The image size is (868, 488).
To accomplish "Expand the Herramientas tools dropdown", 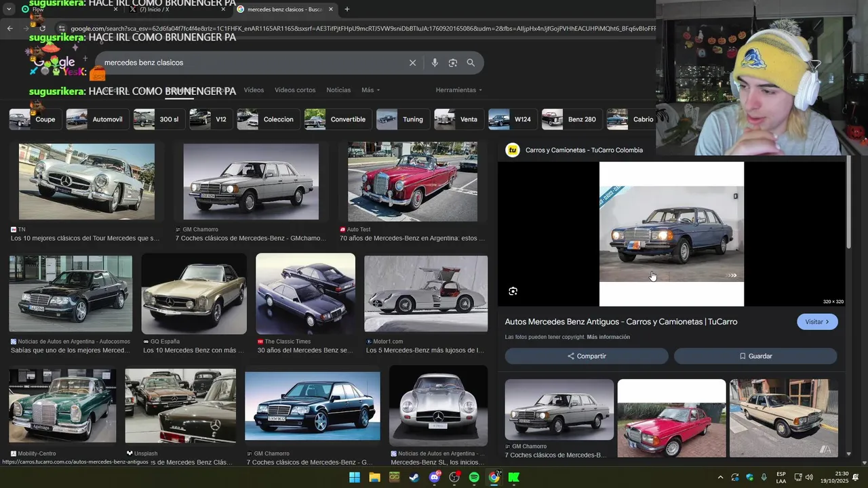I will (x=458, y=90).
